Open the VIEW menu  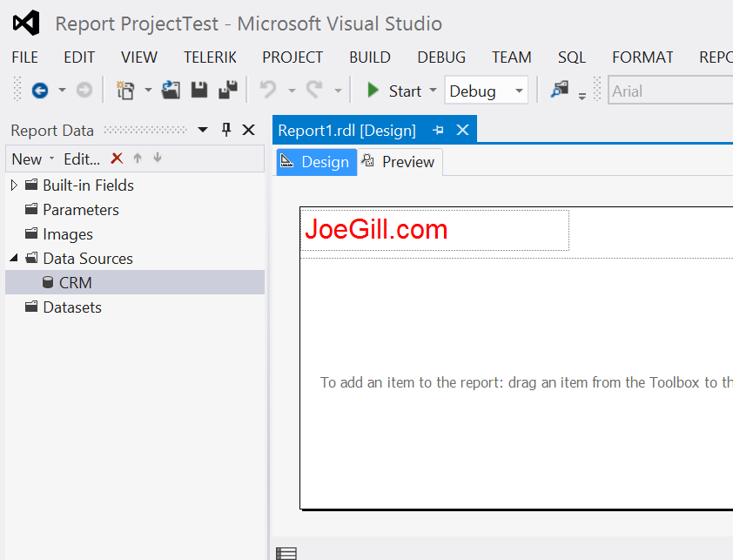click(138, 57)
